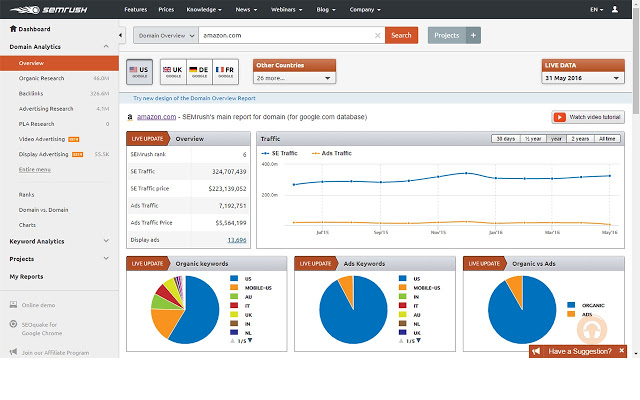The width and height of the screenshot is (640, 400).
Task: Go to next Ads Keywords legend page
Action: pos(418,340)
